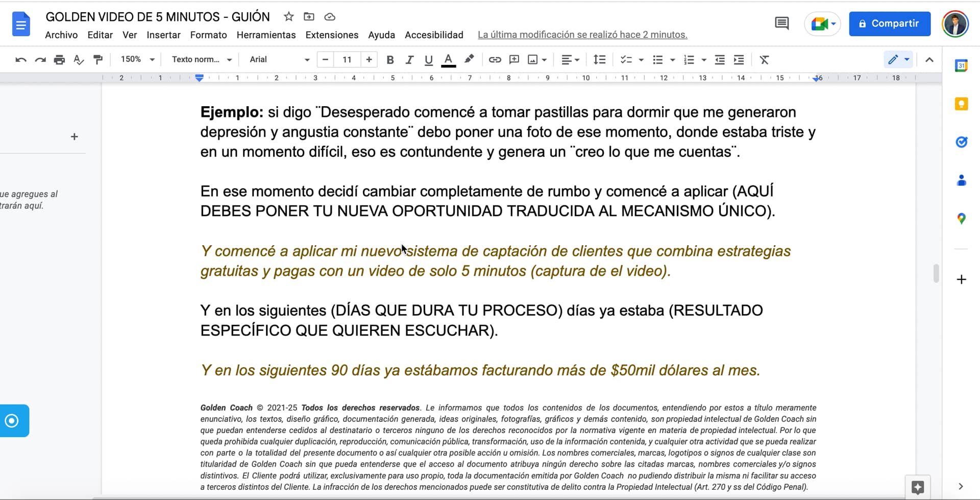Select the paint format tool
980x500 pixels.
pyautogui.click(x=98, y=59)
